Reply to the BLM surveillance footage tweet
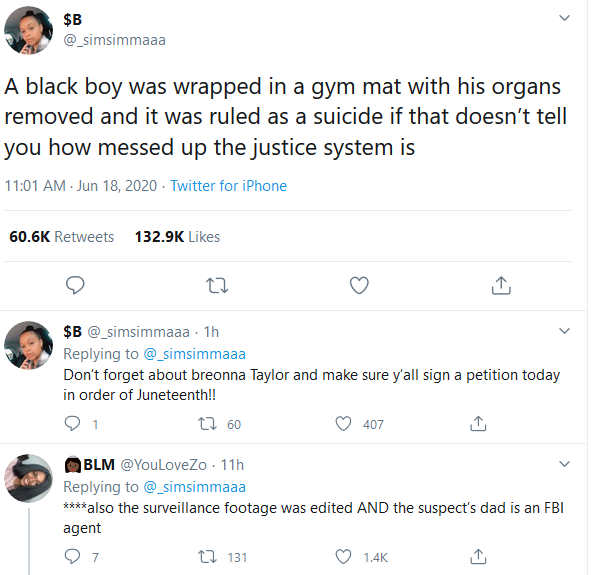The image size is (605, 575). point(72,556)
